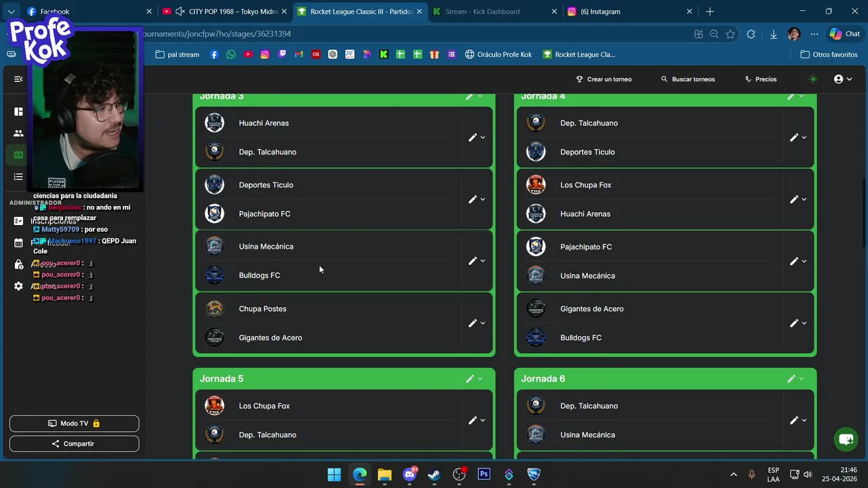The height and width of the screenshot is (488, 868).
Task: Open a new browser tab
Action: point(710,12)
